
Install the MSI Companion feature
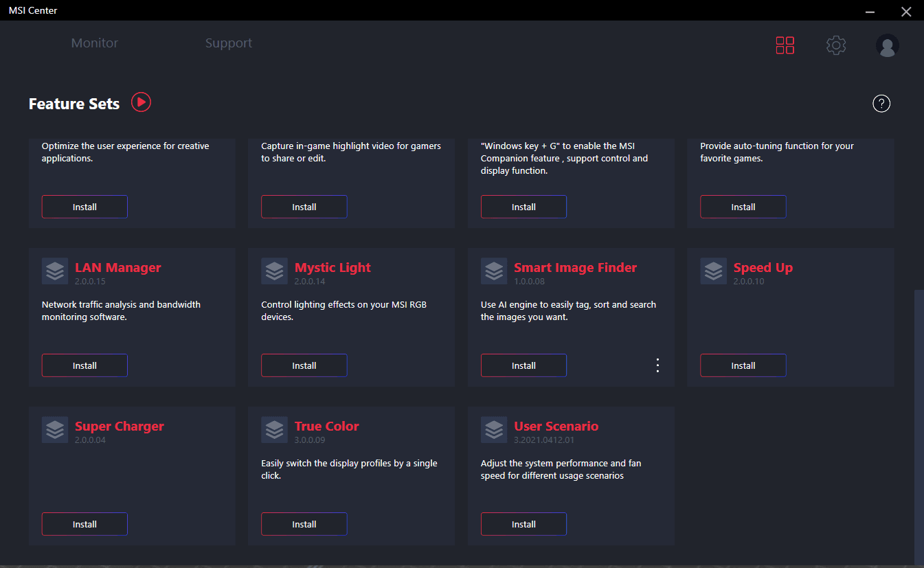click(523, 207)
